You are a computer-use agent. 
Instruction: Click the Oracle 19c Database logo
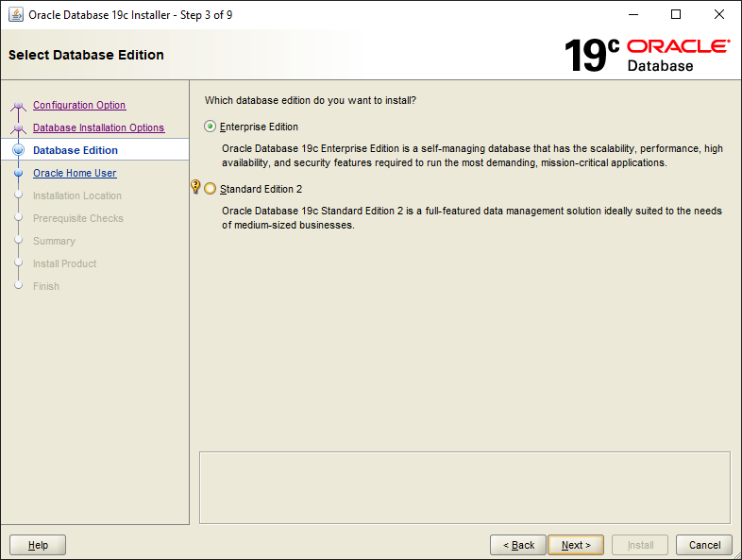[x=647, y=55]
